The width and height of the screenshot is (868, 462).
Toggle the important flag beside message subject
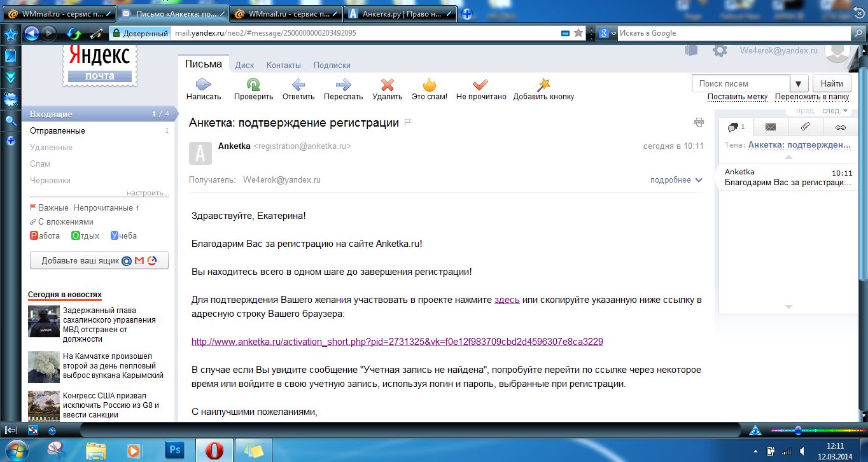pos(408,123)
